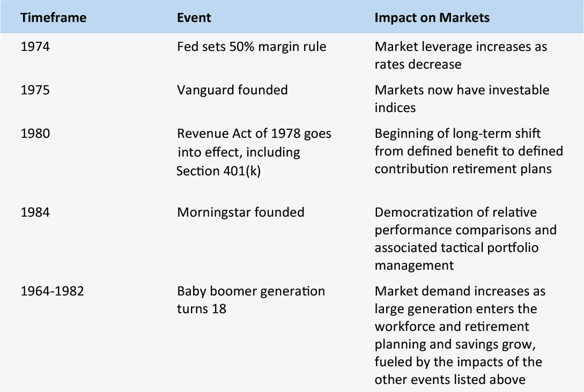Viewport: 584px width, 392px height.
Task: Click the Vanguard founded event text
Action: click(x=232, y=90)
